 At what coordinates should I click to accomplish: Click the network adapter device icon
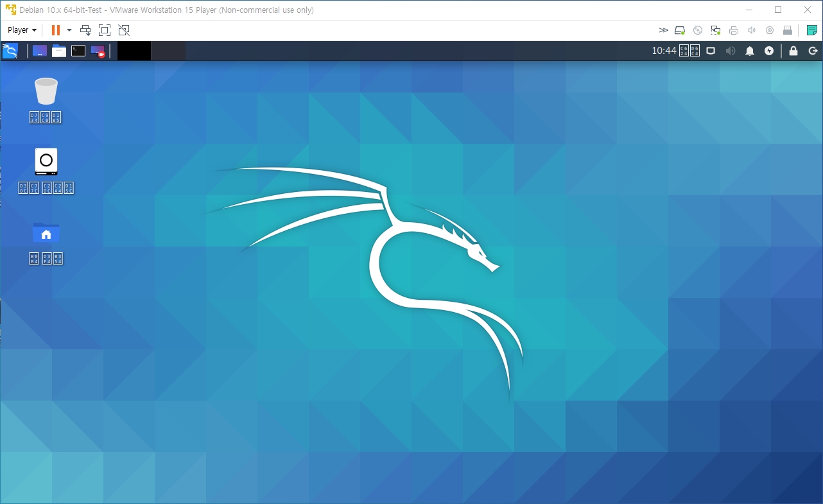(x=716, y=30)
